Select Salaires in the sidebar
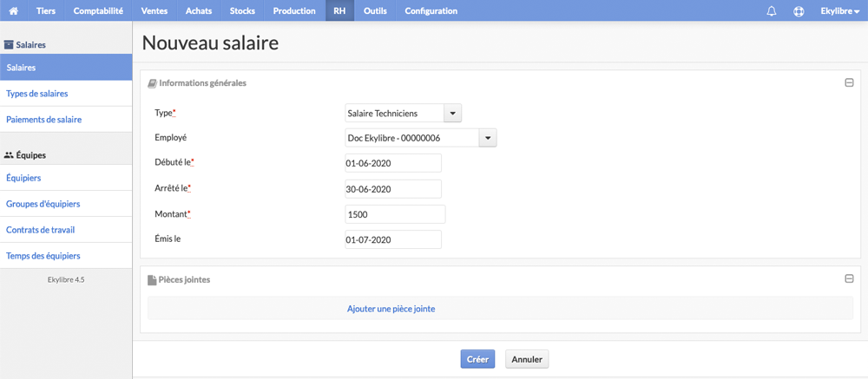This screenshot has height=379, width=868. coord(66,68)
